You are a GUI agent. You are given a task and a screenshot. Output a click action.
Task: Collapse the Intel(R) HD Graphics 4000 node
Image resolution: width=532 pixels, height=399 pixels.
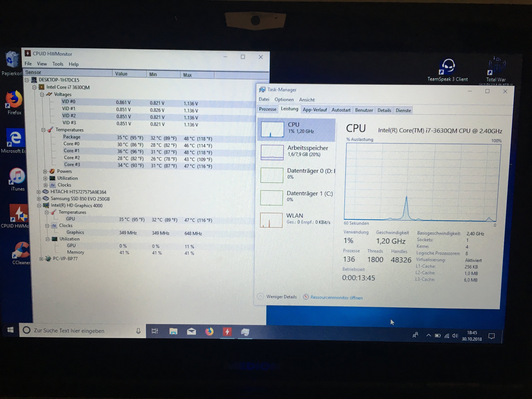[39, 206]
